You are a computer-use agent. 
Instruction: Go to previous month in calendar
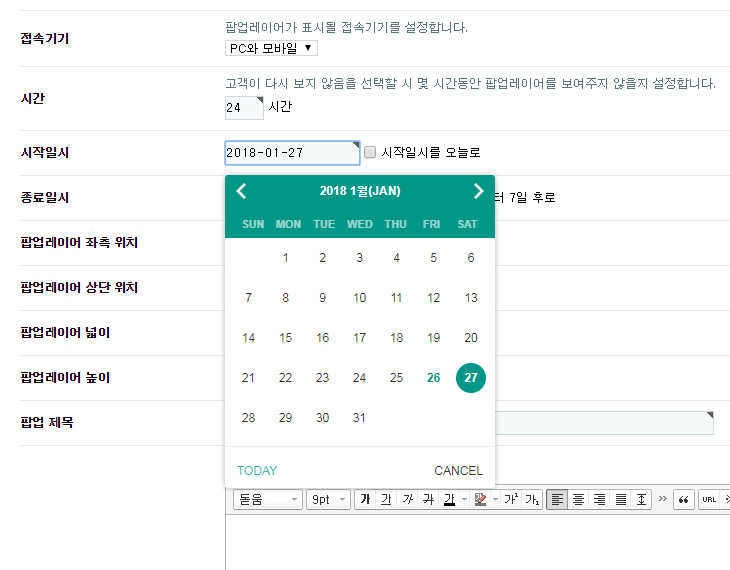(x=241, y=191)
